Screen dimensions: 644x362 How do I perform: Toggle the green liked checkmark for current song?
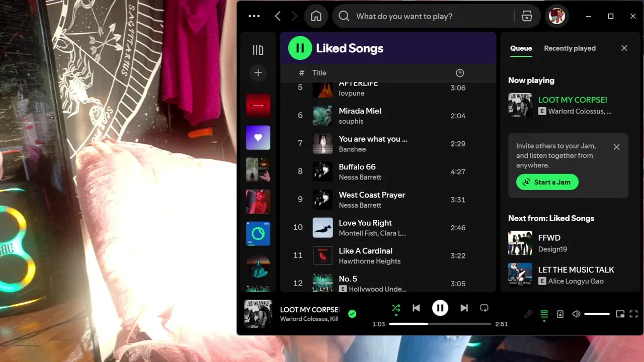tap(352, 314)
